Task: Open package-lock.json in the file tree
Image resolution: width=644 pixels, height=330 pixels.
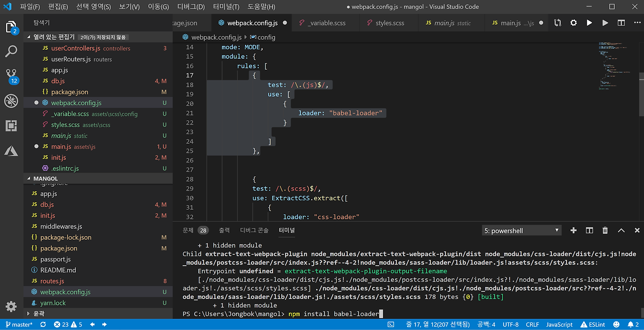Action: (x=98, y=237)
